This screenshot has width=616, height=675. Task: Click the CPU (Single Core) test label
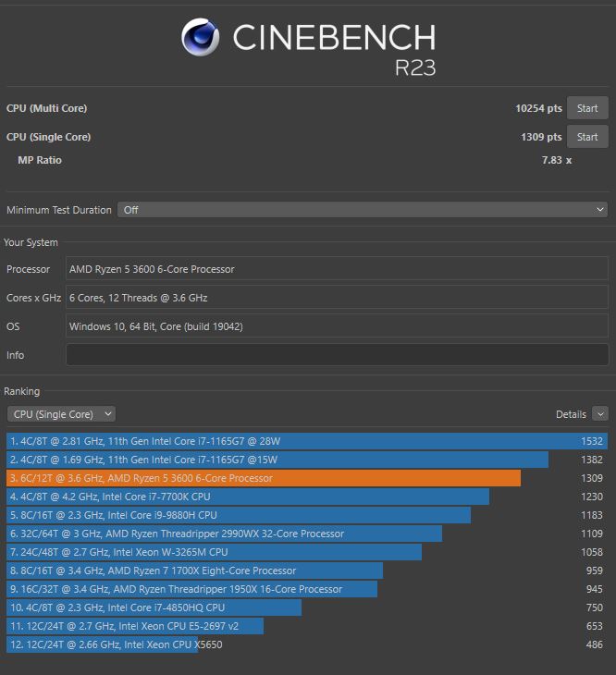48,137
